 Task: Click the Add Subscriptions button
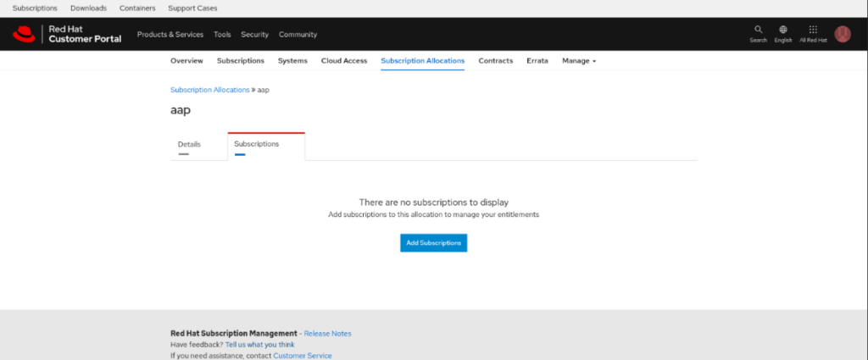click(x=433, y=243)
